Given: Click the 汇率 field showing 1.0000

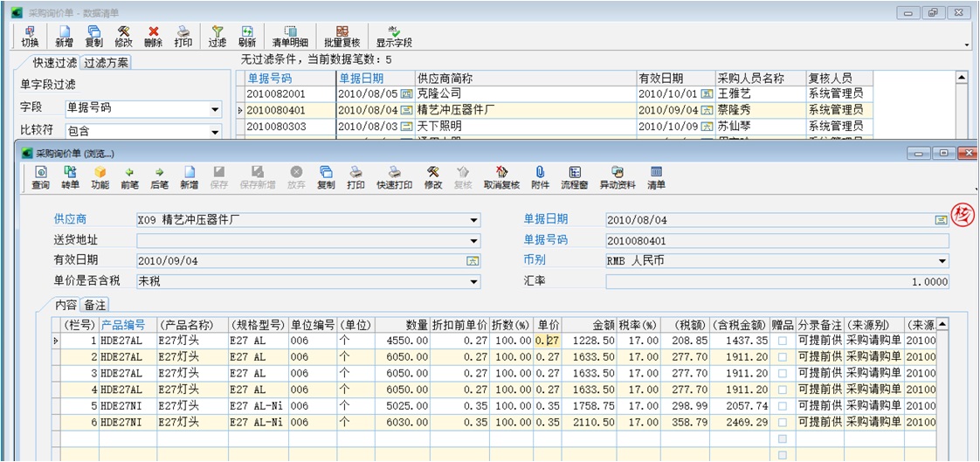Looking at the screenshot, I should (x=777, y=282).
